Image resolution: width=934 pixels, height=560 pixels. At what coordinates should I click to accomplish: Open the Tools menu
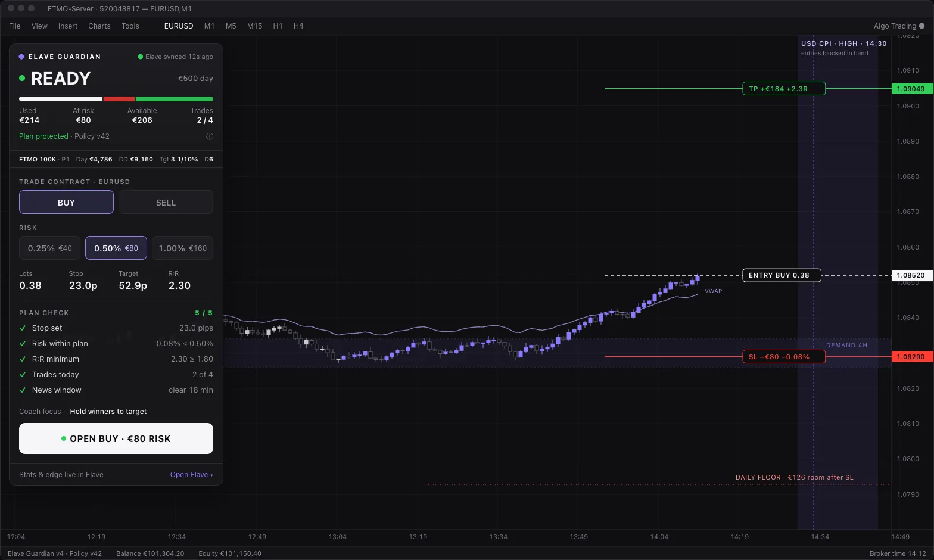click(130, 26)
